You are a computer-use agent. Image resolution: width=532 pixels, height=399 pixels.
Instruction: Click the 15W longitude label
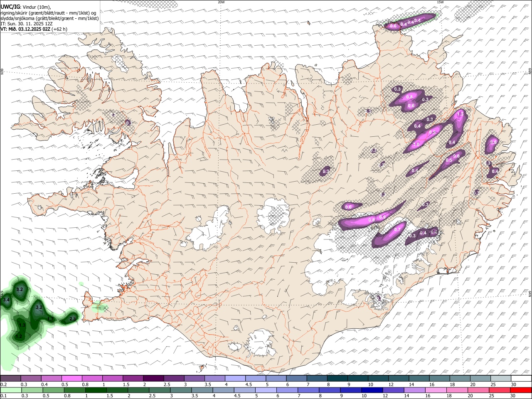(440, 2)
